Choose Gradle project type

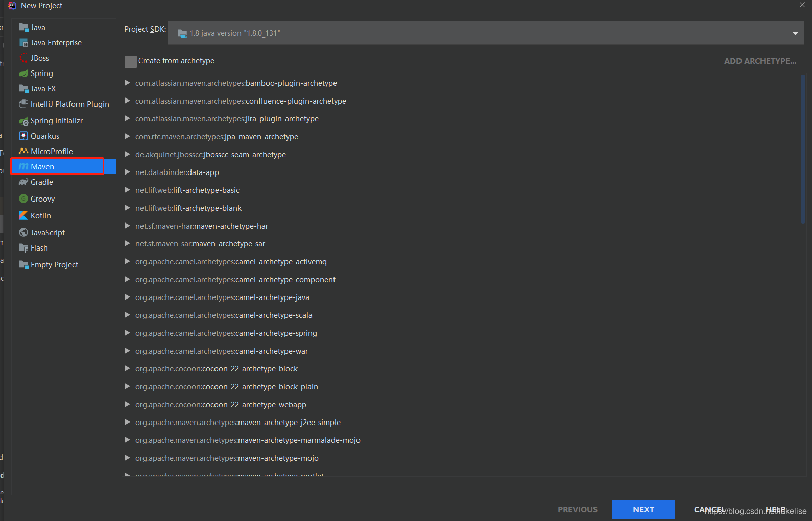[64, 182]
